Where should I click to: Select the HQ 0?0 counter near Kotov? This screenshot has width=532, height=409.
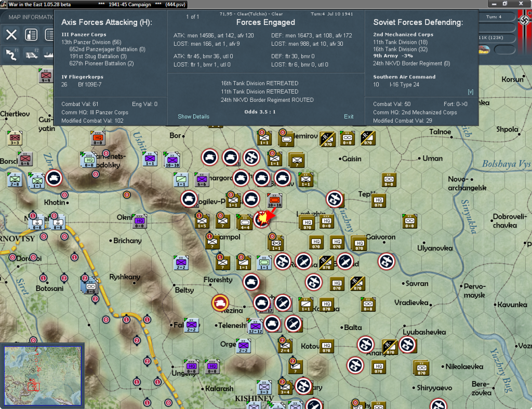327,347
